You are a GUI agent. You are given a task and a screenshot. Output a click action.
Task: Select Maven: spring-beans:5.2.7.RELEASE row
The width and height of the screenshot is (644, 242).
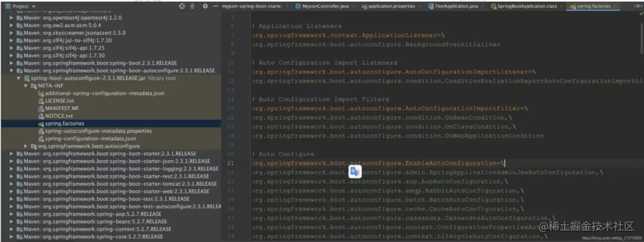tap(111, 222)
